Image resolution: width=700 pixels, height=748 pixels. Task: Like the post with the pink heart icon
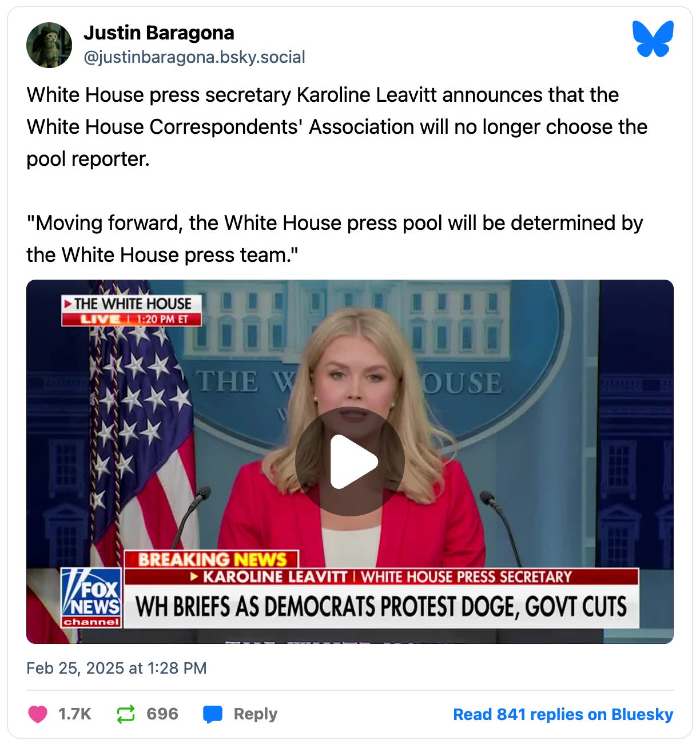pyautogui.click(x=38, y=714)
